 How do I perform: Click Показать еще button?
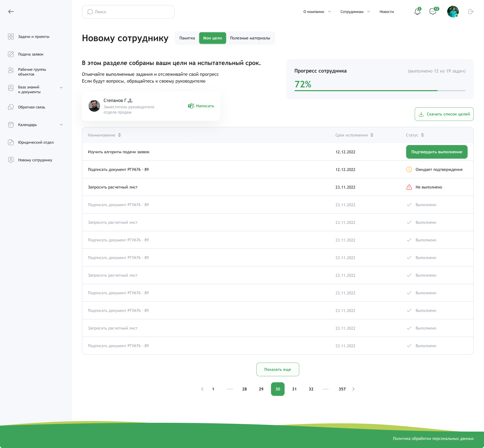point(278,369)
